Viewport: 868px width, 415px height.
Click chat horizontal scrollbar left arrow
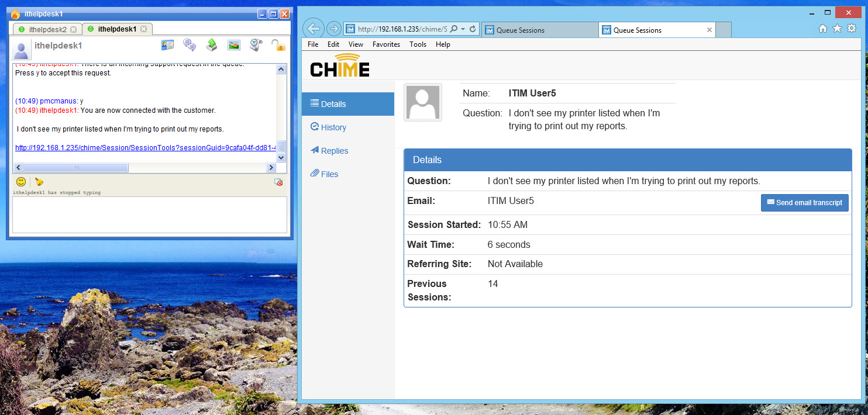tap(18, 168)
